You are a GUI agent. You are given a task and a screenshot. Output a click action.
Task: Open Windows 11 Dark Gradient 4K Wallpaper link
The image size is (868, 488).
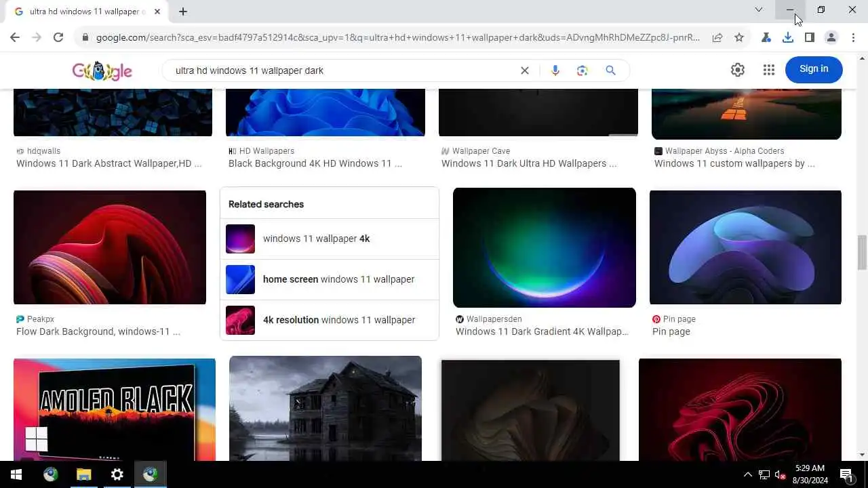(542, 331)
